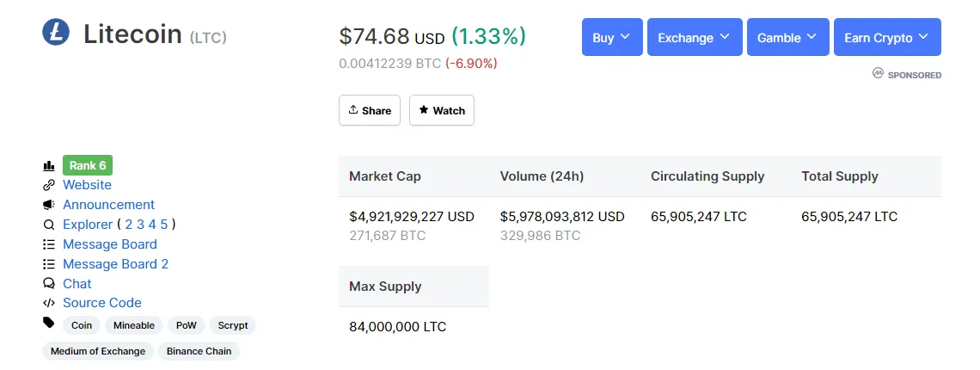Toggle the star Watch button

pos(442,110)
